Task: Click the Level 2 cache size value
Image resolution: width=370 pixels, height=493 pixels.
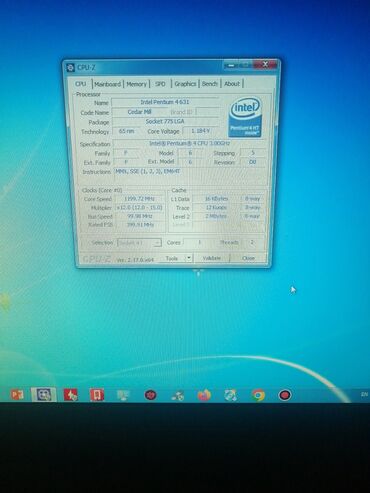Action: pos(216,216)
